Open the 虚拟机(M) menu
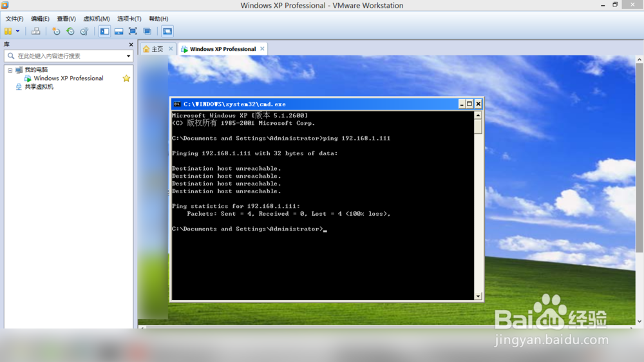The height and width of the screenshot is (362, 644). pos(97,19)
